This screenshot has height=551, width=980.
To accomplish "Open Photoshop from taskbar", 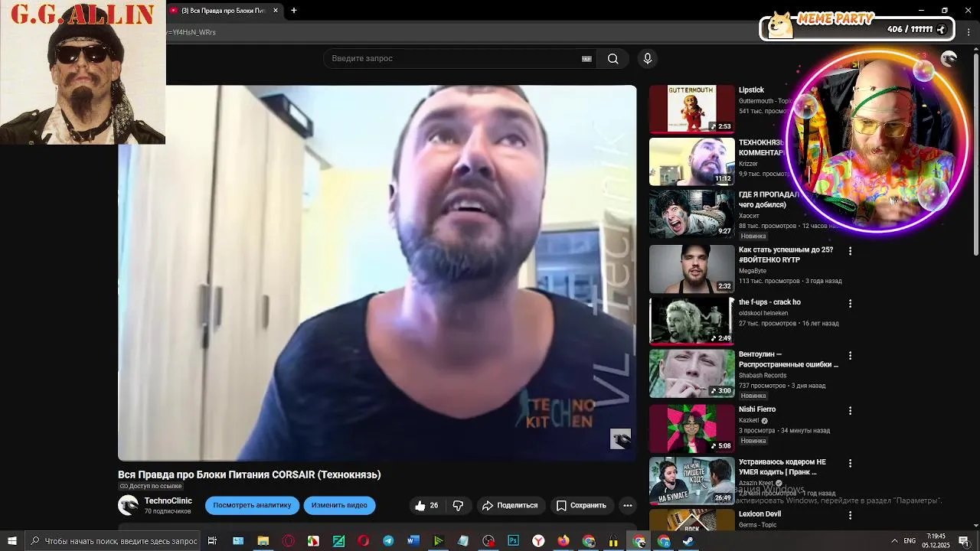I will pos(513,541).
